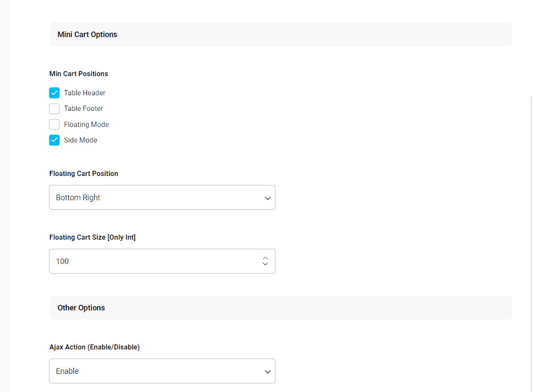Uncheck the Table Header checkbox
533x392 pixels.
[54, 93]
